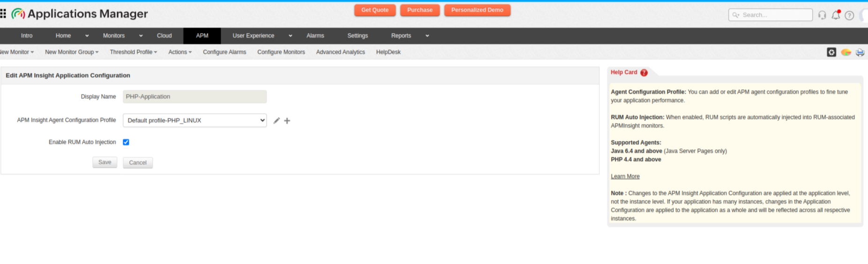Screen dimensions: 868x264
Task: Open the User Experience tab
Action: click(x=254, y=36)
